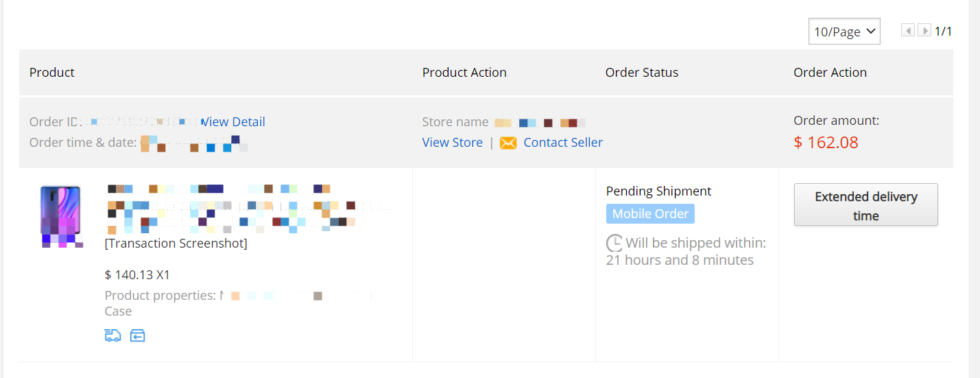Open the phone product thumbnail
Image resolution: width=980 pixels, height=378 pixels.
coord(60,215)
